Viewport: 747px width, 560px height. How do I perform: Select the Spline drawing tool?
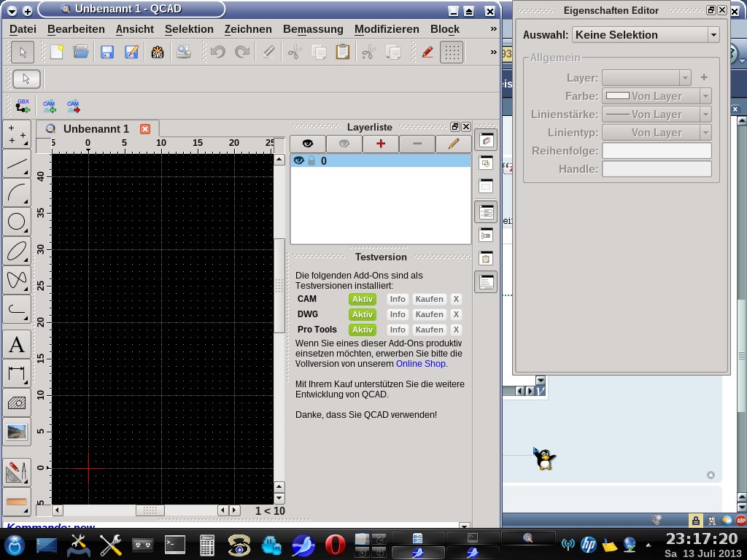tap(17, 279)
